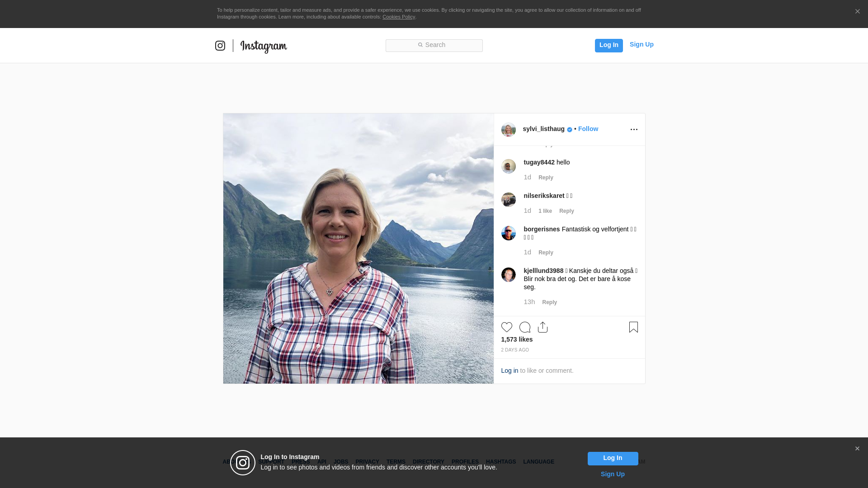868x488 pixels.
Task: Focus the Search input field
Action: point(434,46)
